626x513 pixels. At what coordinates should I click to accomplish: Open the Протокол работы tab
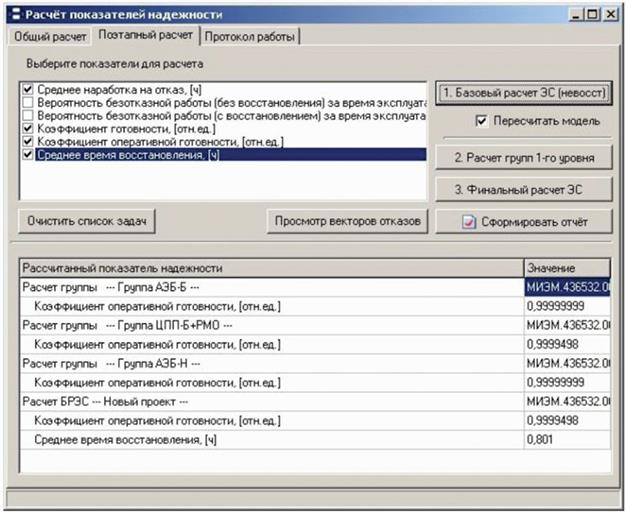click(250, 37)
